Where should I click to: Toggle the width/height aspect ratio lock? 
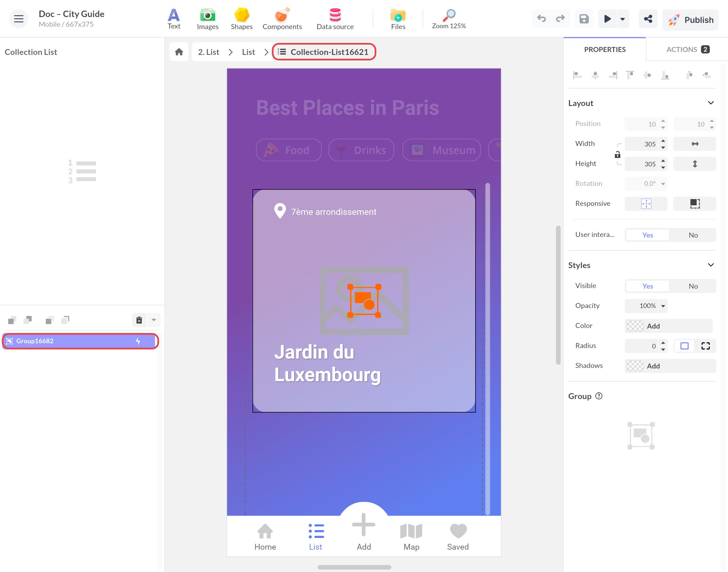(618, 154)
